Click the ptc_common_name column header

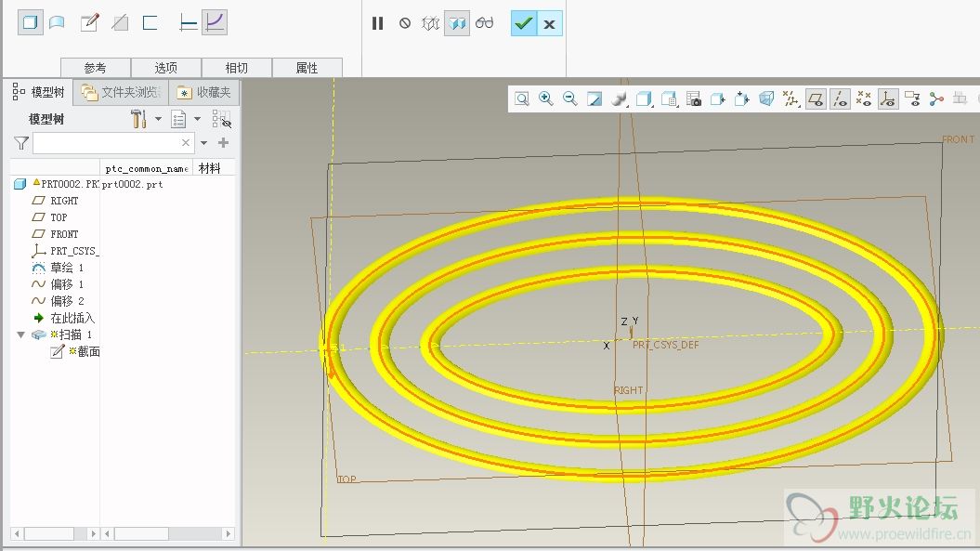click(x=146, y=168)
